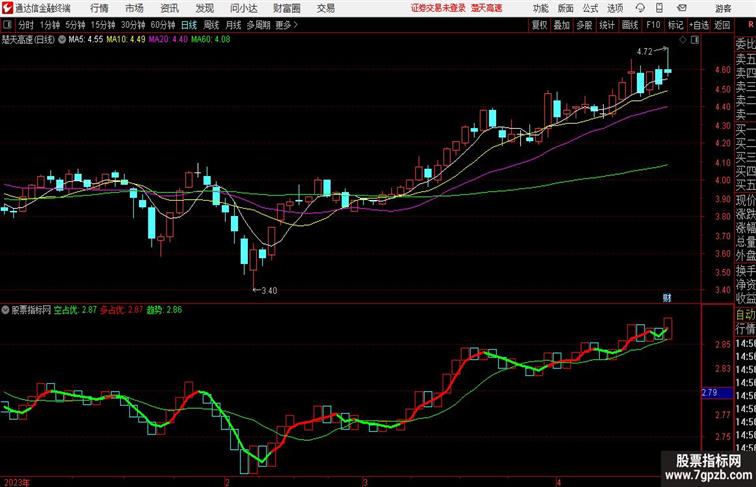The width and height of the screenshot is (756, 487).
Task: Add stock with the +自选 button
Action: pos(699,25)
